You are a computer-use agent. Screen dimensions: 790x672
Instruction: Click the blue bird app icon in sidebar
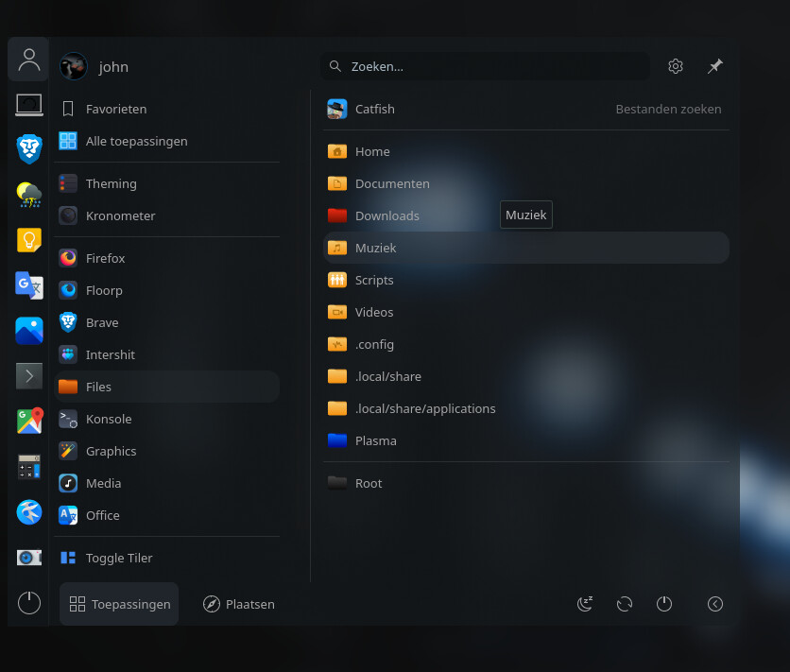[x=29, y=512]
